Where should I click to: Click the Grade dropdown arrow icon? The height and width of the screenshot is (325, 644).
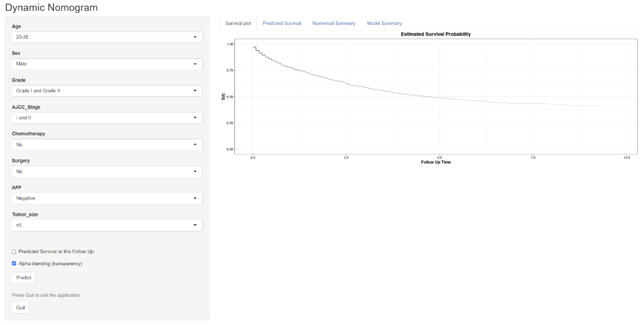coord(195,91)
